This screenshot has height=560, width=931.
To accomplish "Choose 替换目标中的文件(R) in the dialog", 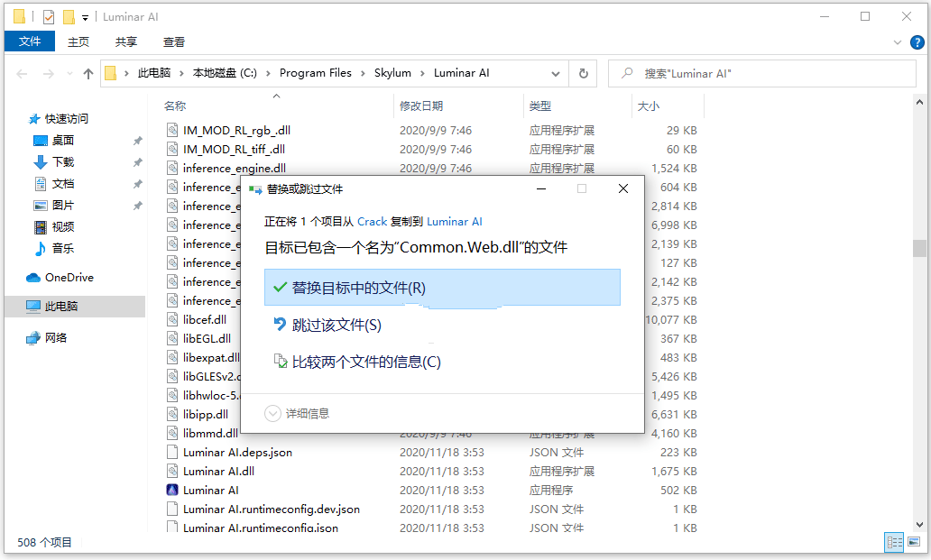I will tap(442, 288).
